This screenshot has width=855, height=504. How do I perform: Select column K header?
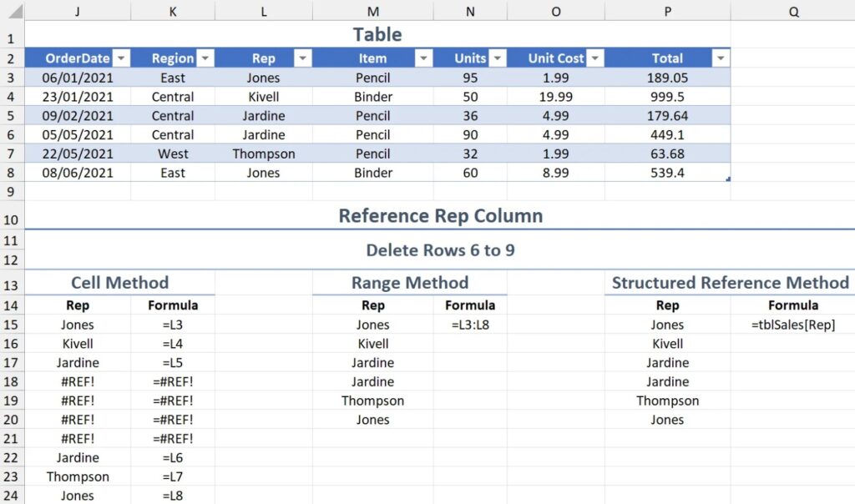pos(173,11)
